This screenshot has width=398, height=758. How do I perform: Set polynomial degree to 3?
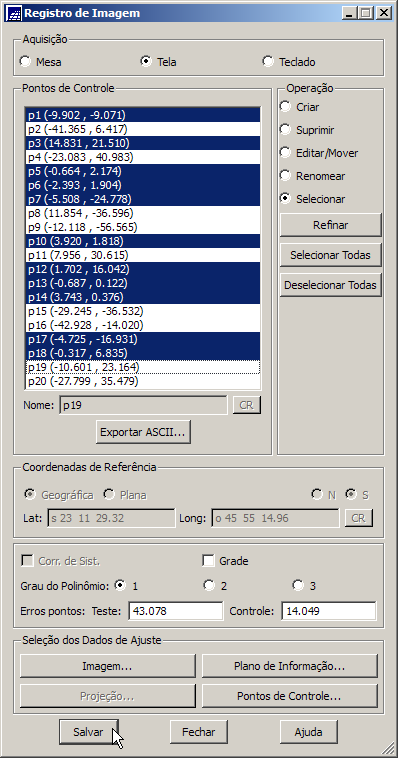click(x=298, y=586)
